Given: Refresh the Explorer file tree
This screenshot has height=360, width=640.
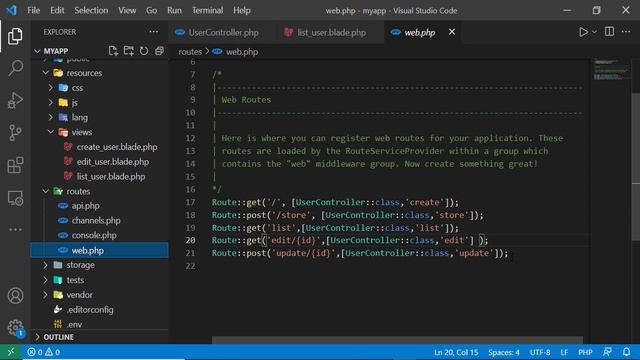Looking at the screenshot, I should pos(144,51).
